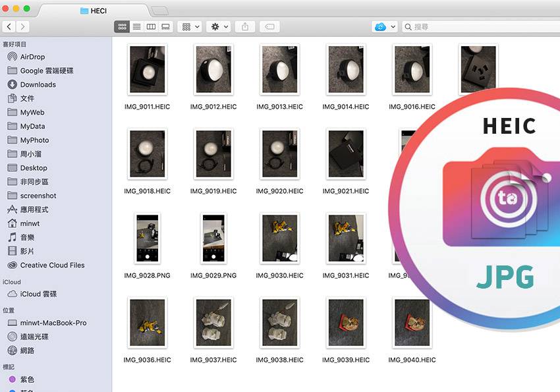
Task: Switch to list view in toolbar
Action: 136,27
